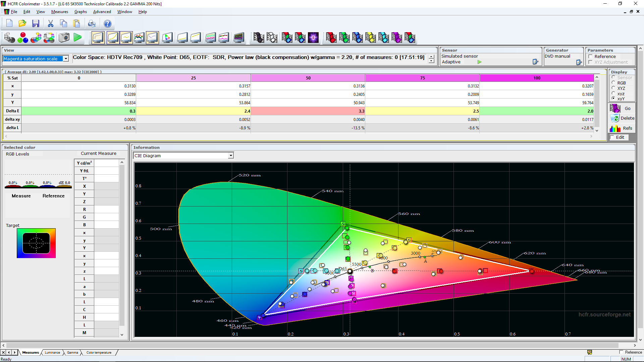644x362 pixels.
Task: Open the CIE diagram graph icon
Action: tap(167, 38)
